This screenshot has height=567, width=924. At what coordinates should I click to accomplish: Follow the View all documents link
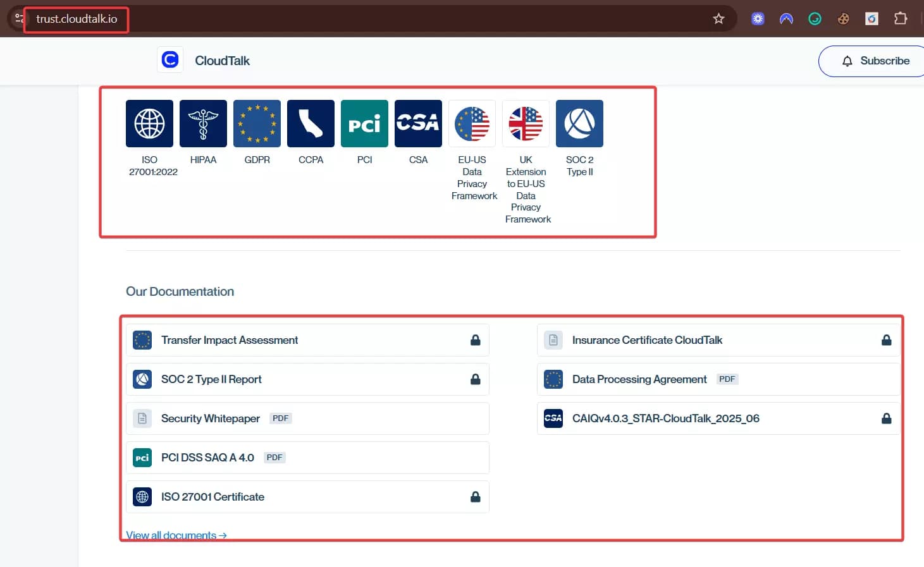click(x=176, y=535)
